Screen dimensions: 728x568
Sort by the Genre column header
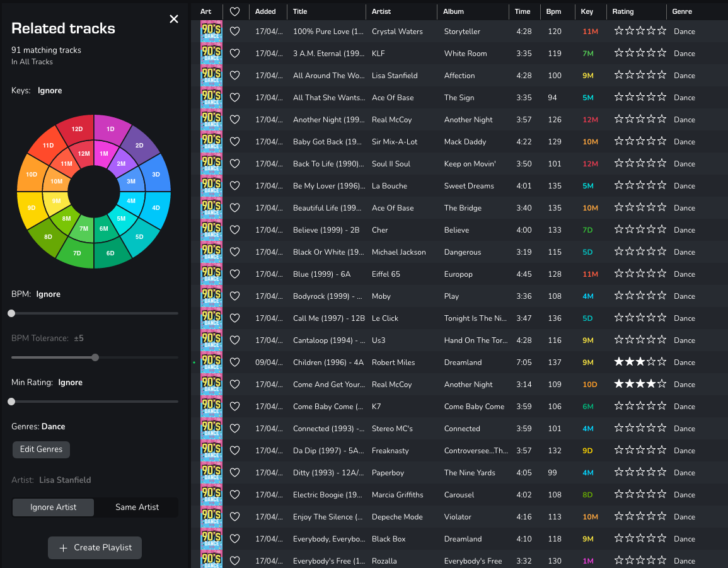[682, 11]
